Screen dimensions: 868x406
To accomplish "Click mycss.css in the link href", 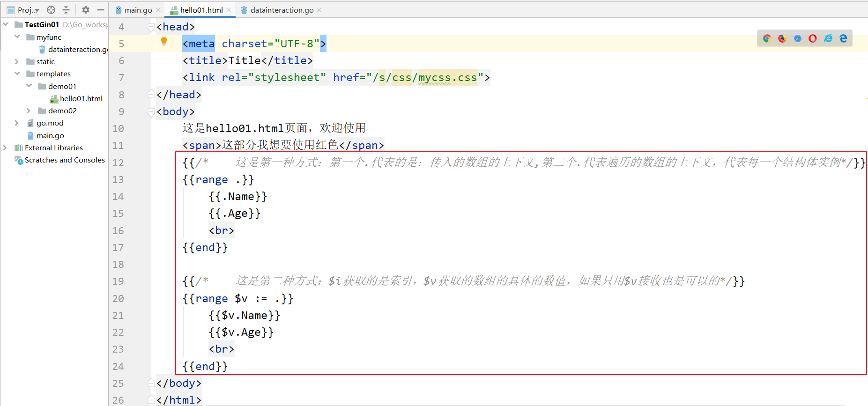I will 447,77.
